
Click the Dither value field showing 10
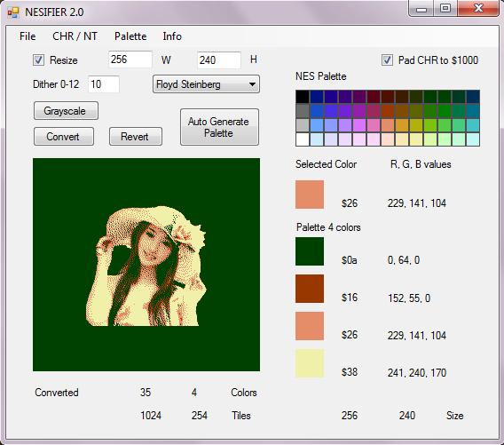pos(104,84)
